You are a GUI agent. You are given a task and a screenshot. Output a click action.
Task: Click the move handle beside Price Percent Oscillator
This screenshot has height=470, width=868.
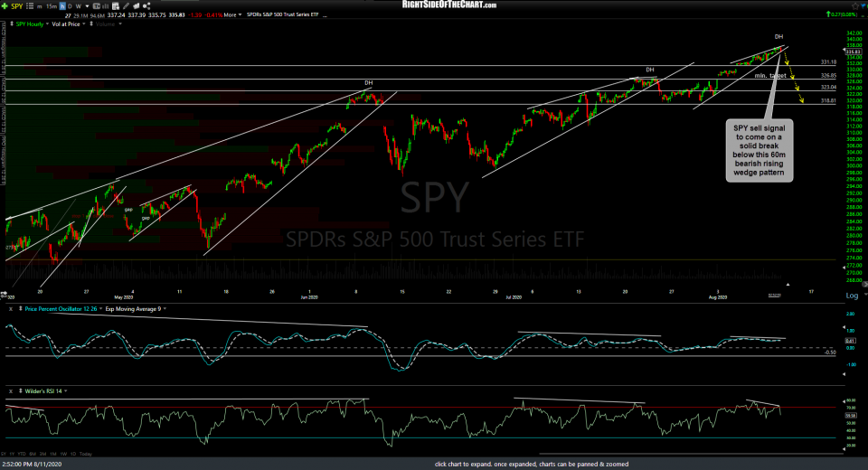pos(21,309)
